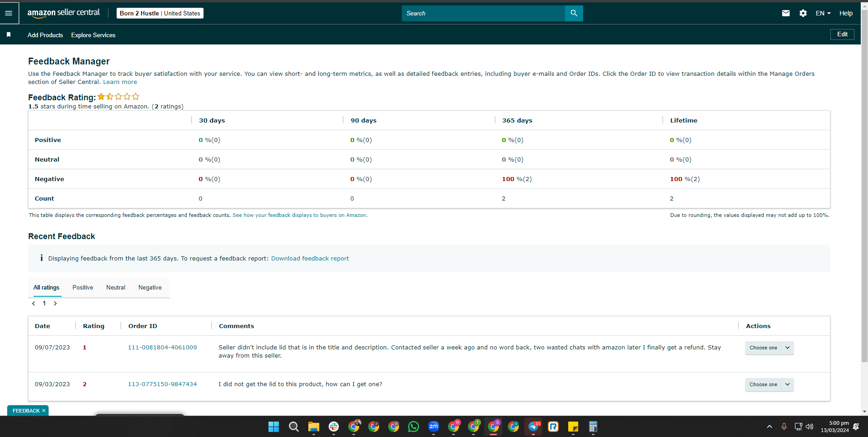The width and height of the screenshot is (868, 437).
Task: Open the settings gear icon
Action: [803, 13]
